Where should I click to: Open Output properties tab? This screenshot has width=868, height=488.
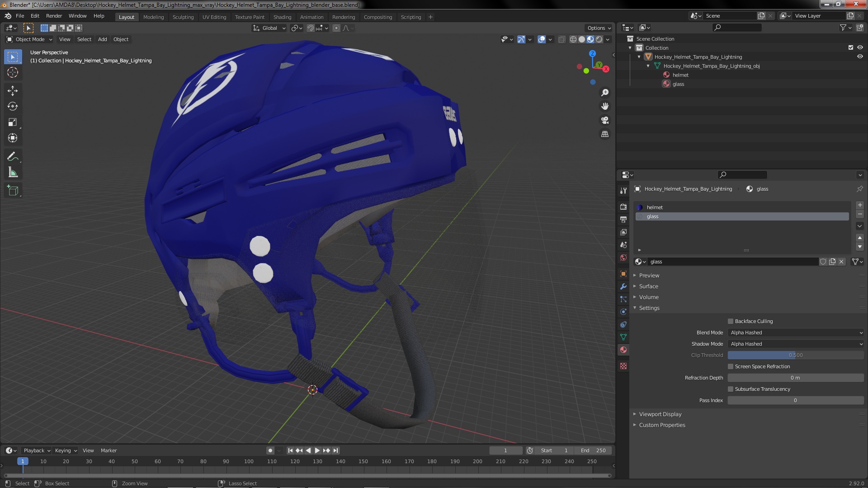coord(623,219)
